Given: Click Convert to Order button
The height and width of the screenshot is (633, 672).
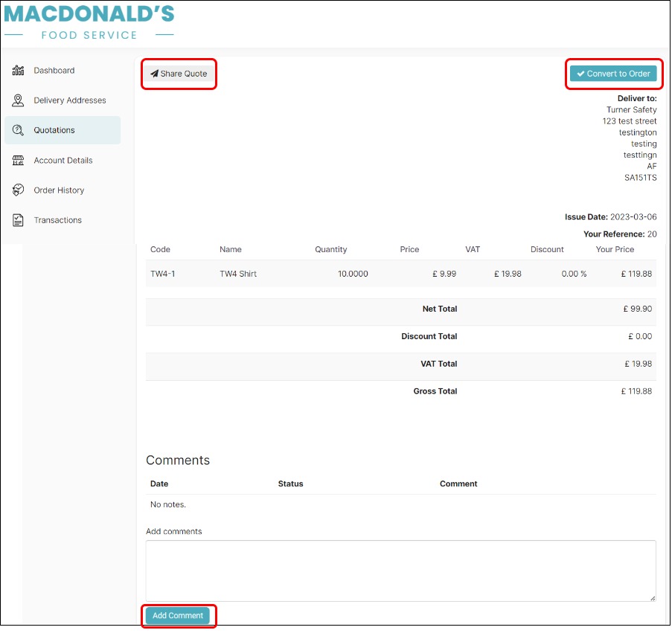Looking at the screenshot, I should (x=613, y=74).
